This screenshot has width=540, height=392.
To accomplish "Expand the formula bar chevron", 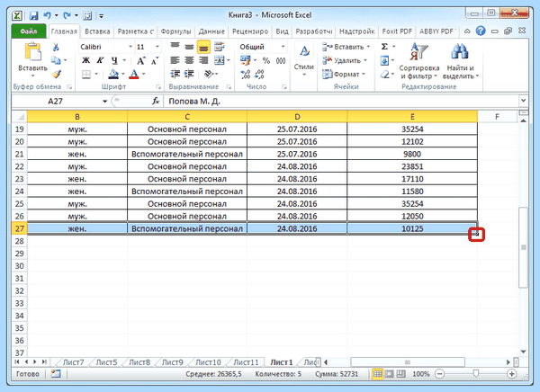I will (524, 101).
